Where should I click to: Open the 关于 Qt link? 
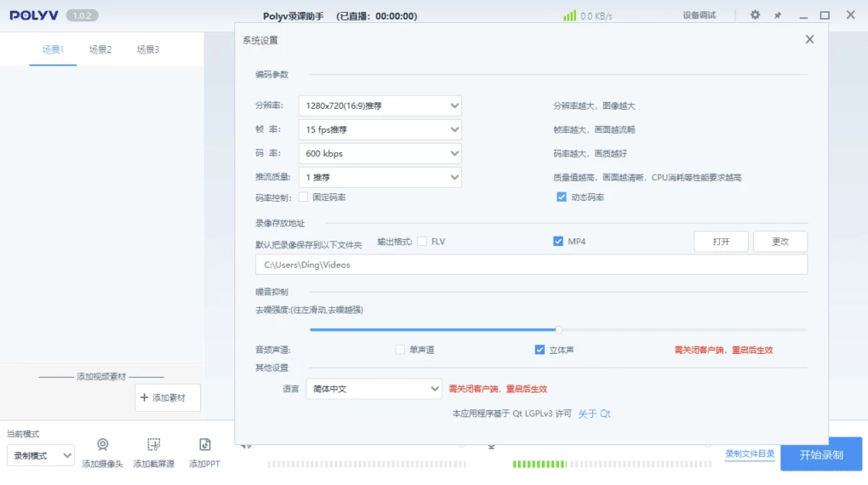click(594, 414)
